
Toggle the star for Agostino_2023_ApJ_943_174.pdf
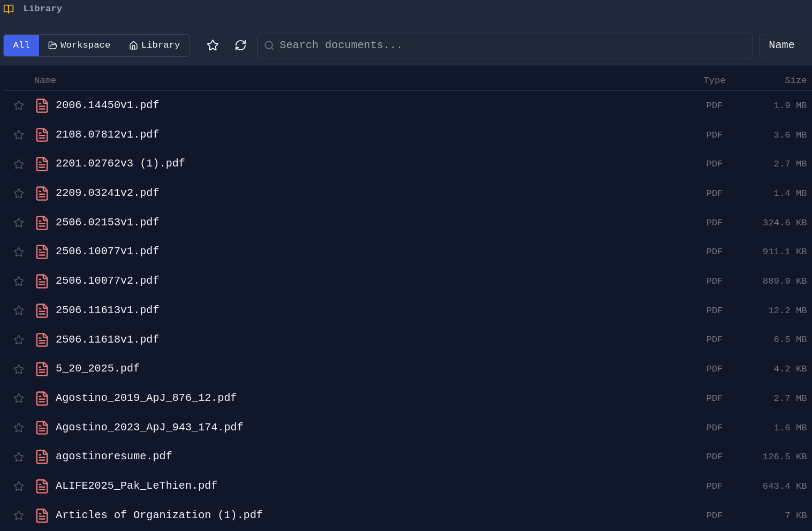(19, 428)
